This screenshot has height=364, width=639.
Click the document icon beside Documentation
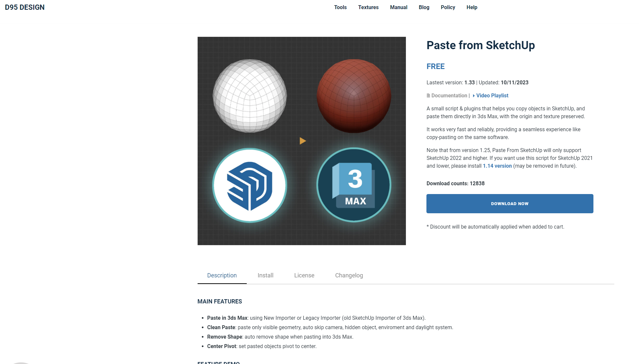pos(428,95)
